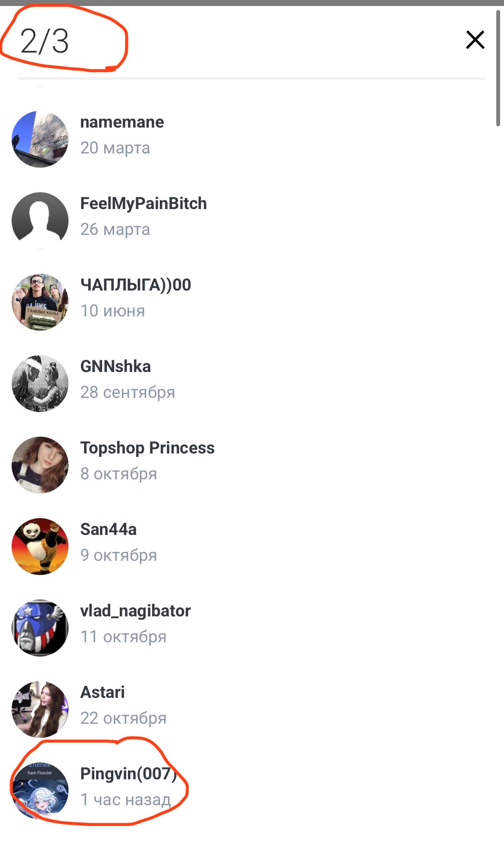Open San44a's username
Screen dimensions: 504x844
tap(109, 529)
